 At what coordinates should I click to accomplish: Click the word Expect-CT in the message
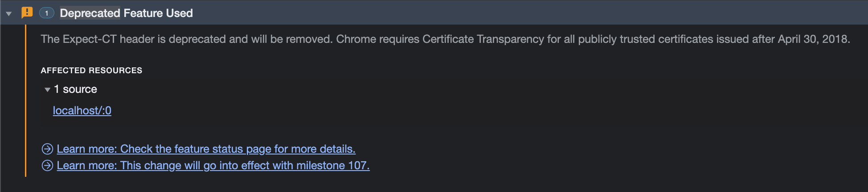point(90,39)
